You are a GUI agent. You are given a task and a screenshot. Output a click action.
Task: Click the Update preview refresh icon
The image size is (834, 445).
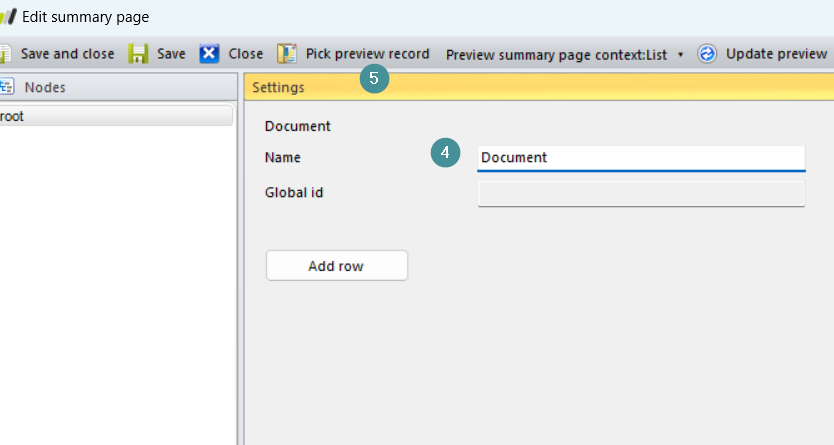pos(707,54)
